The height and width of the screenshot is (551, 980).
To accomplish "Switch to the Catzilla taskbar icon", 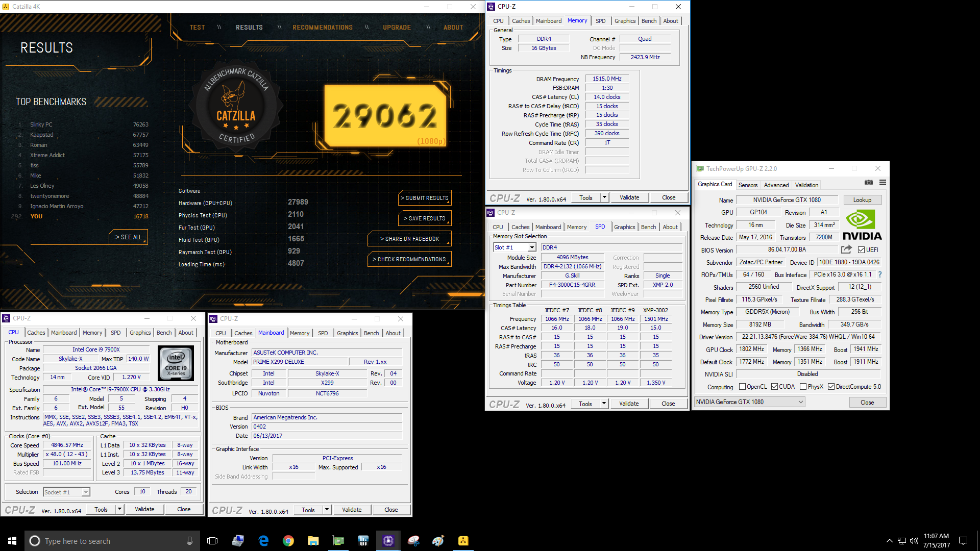I will (x=463, y=541).
